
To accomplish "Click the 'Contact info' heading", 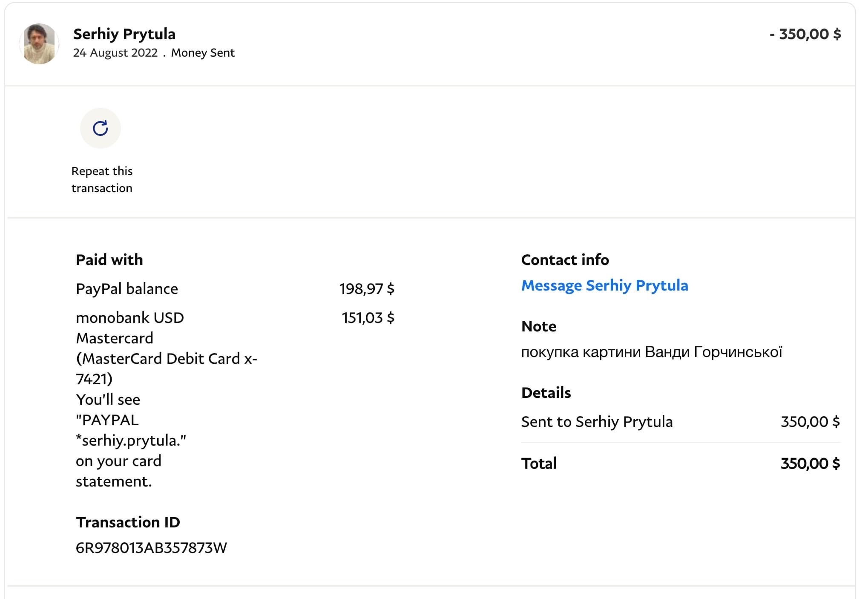I will pyautogui.click(x=565, y=260).
